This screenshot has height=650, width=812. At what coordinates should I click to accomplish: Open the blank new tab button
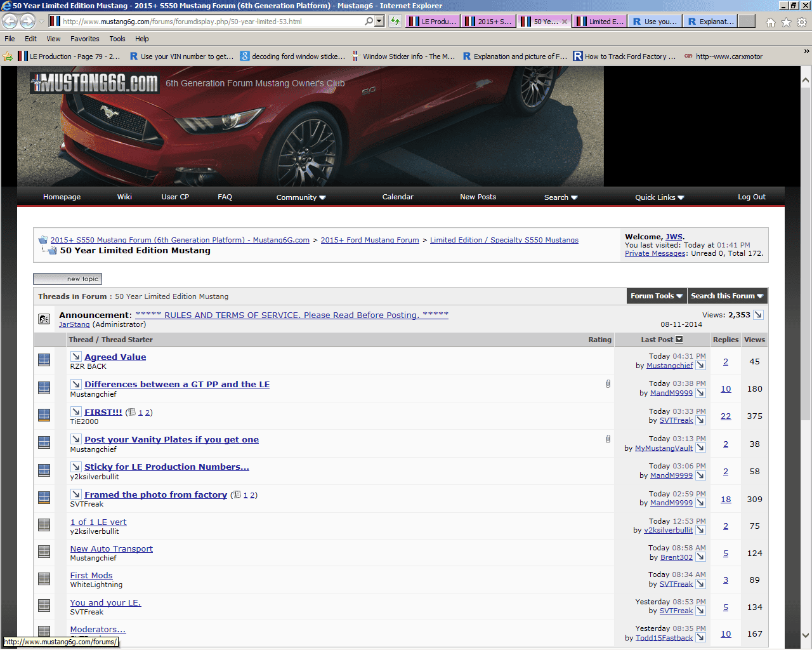747,21
